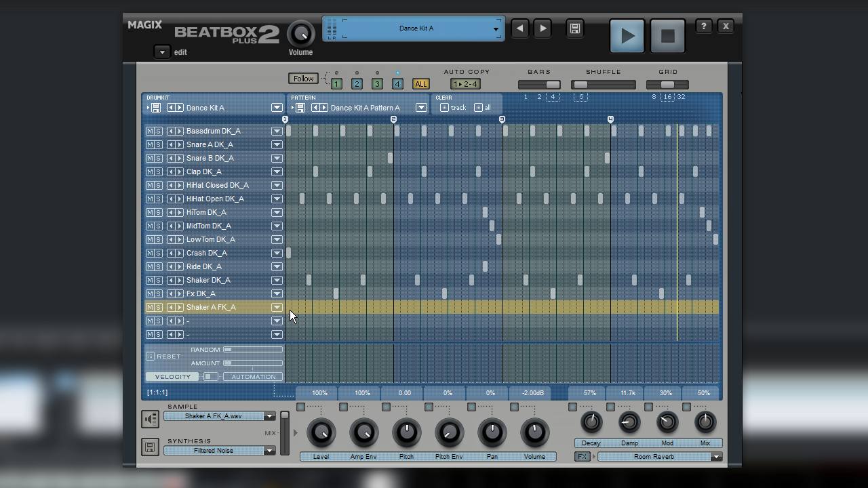The image size is (868, 488).
Task: Select the ALL bars button
Action: 421,84
